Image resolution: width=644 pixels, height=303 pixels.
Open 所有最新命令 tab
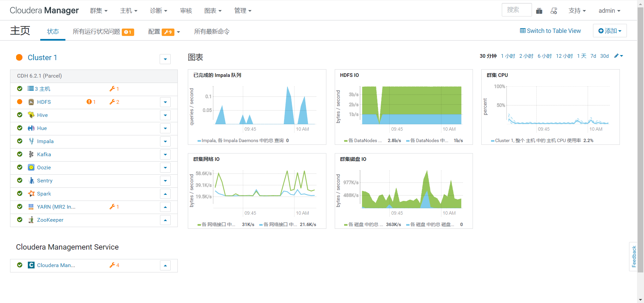[212, 32]
